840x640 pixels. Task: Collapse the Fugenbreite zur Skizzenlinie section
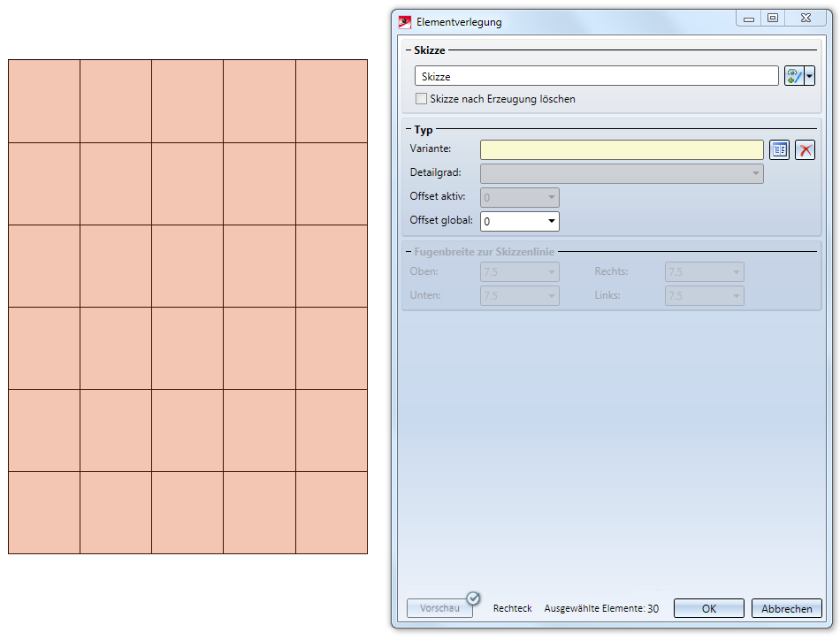click(x=409, y=252)
